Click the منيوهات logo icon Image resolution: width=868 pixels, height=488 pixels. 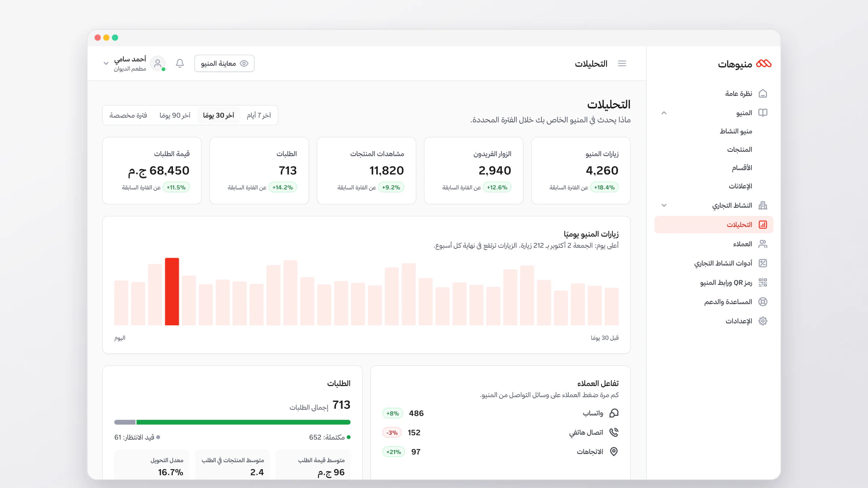[x=763, y=64]
